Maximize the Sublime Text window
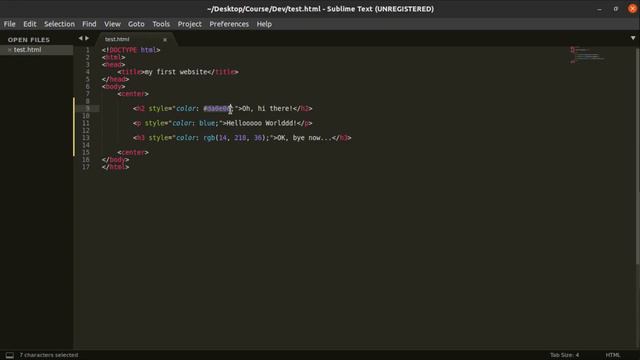This screenshot has height=360, width=640. (616, 9)
